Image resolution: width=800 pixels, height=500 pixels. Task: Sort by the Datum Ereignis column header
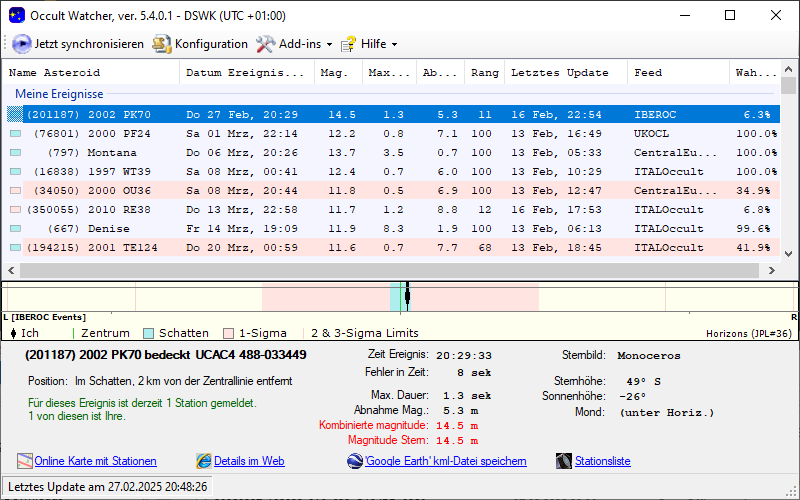(x=244, y=73)
